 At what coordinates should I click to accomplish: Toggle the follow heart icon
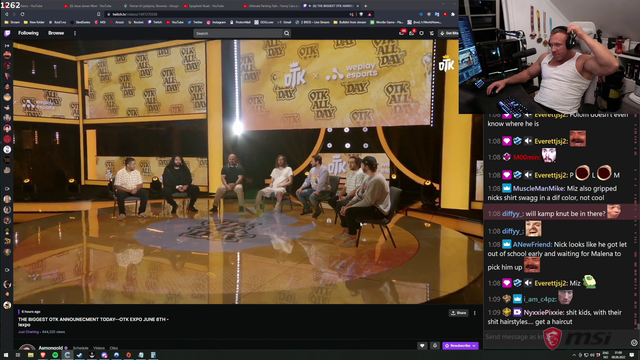[x=422, y=346]
